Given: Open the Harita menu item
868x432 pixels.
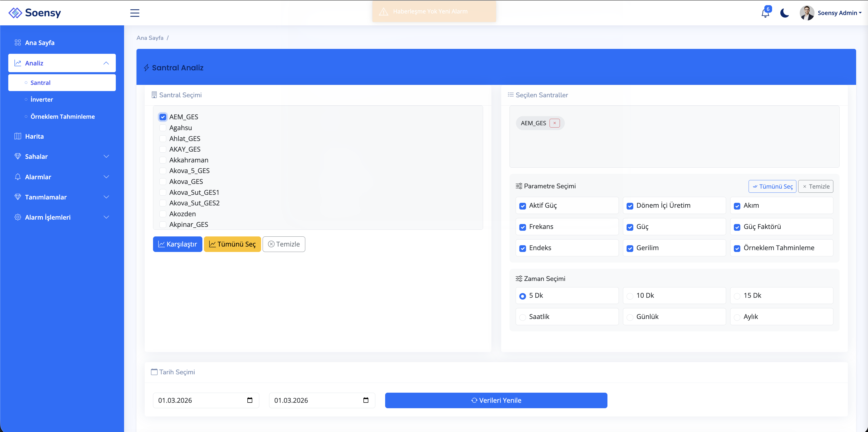Looking at the screenshot, I should pyautogui.click(x=34, y=136).
